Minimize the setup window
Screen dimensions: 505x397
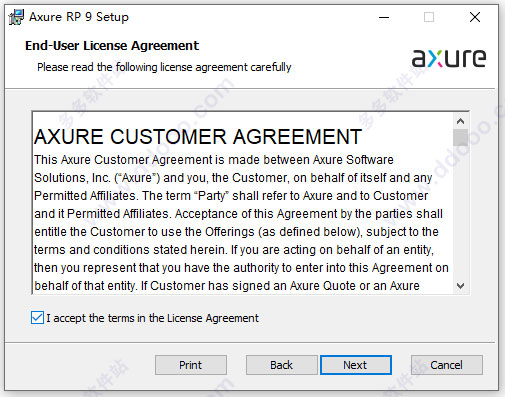click(384, 17)
